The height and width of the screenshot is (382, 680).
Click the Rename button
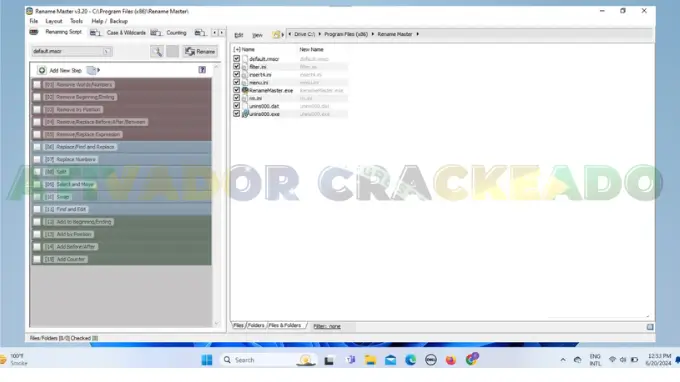(200, 52)
